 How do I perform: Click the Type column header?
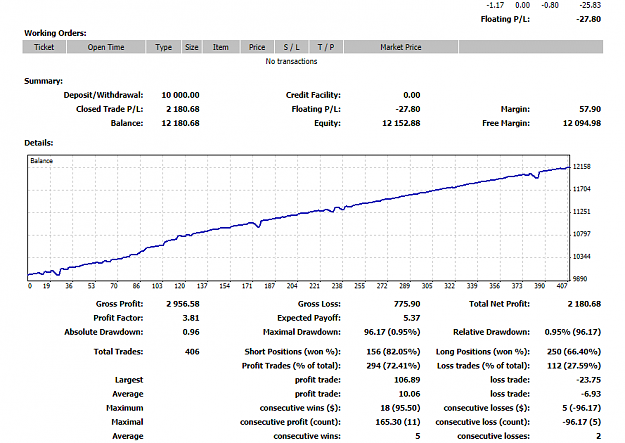(163, 47)
